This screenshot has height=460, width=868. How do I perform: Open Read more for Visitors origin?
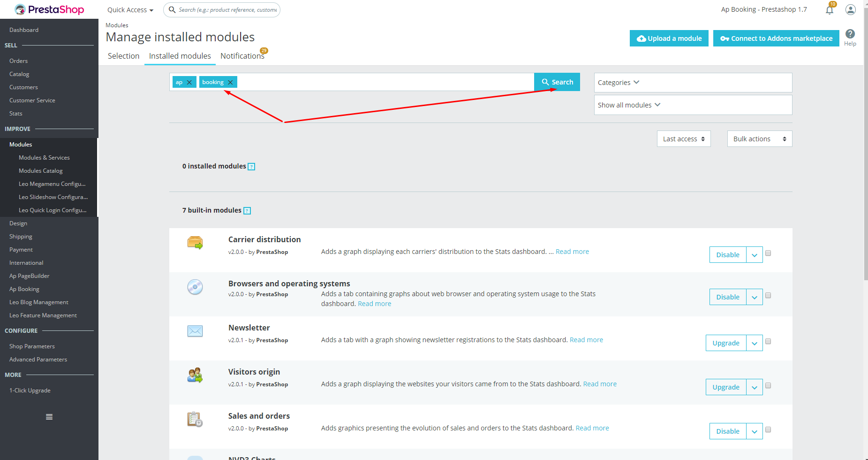click(x=600, y=384)
